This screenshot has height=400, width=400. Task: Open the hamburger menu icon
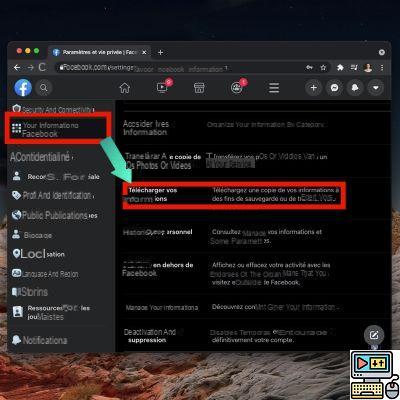tap(274, 88)
